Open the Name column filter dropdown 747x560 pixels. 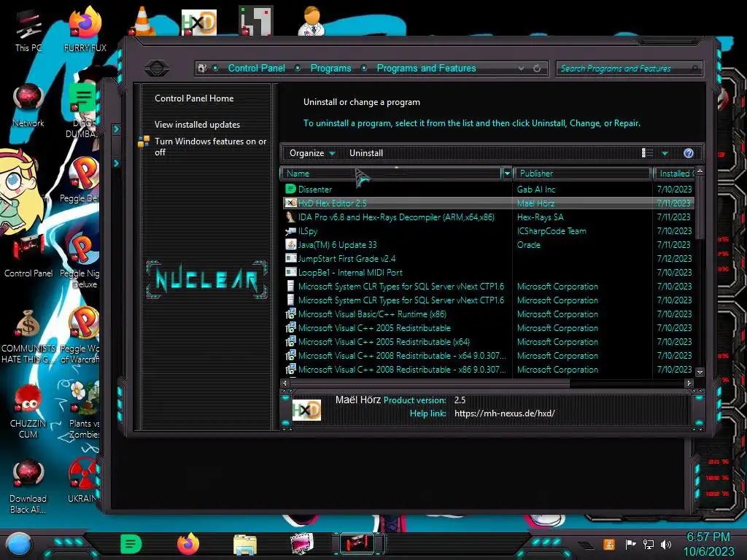507,174
